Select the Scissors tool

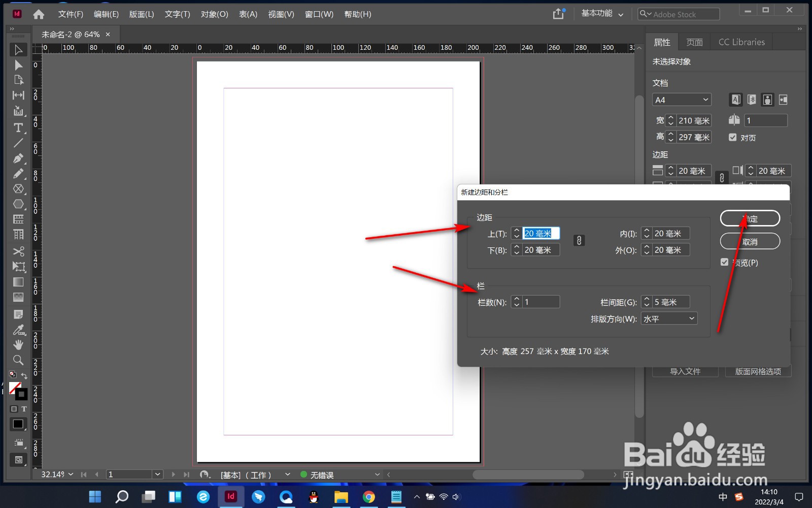pos(18,251)
